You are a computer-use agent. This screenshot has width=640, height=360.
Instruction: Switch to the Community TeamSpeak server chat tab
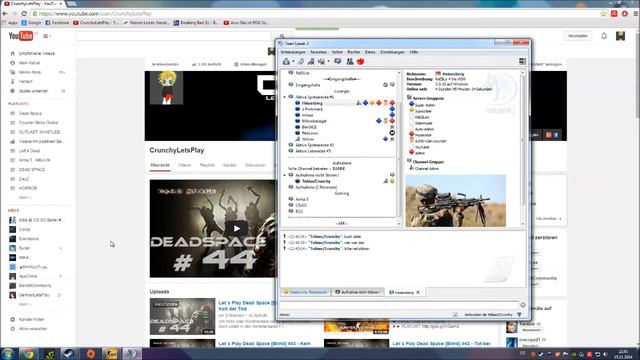(306, 292)
